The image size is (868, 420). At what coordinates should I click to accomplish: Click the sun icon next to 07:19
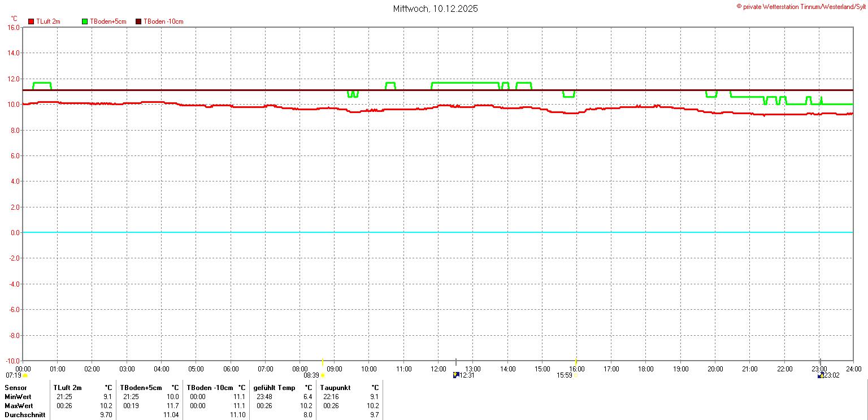coord(25,375)
